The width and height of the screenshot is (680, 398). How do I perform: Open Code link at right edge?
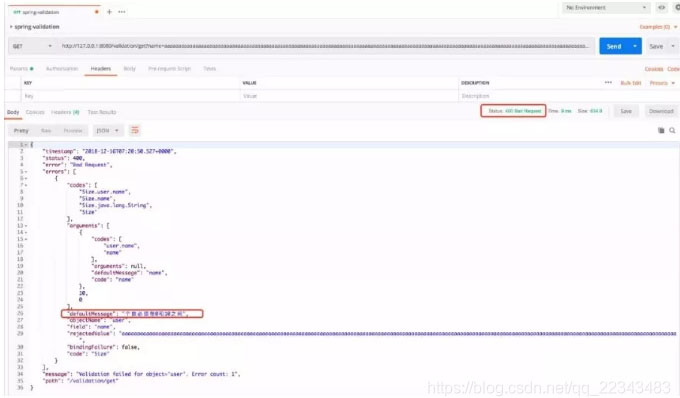pyautogui.click(x=673, y=69)
